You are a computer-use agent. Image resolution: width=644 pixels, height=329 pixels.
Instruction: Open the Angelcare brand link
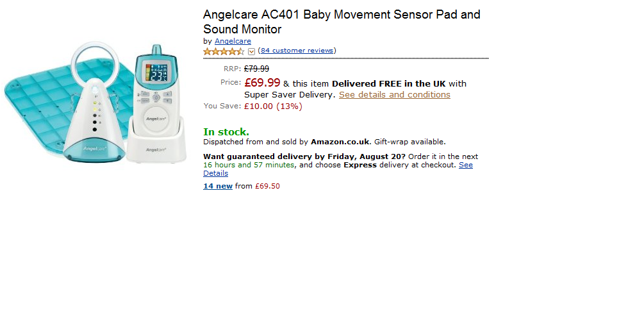pos(233,41)
